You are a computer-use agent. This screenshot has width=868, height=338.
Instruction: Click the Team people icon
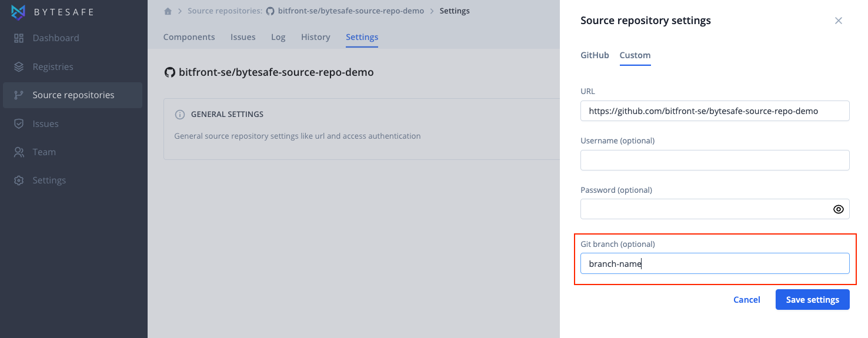[x=19, y=152]
